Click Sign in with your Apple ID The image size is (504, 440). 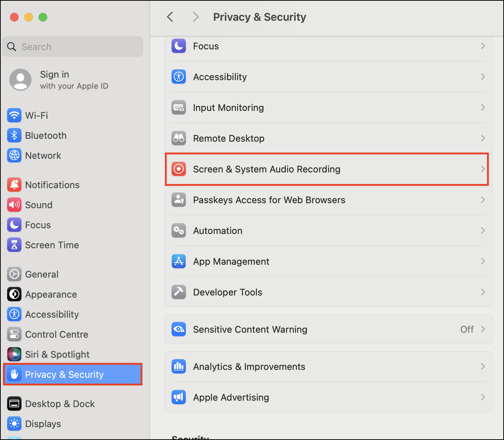(x=74, y=80)
